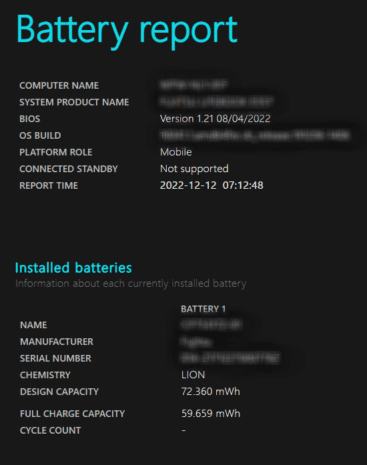Viewport: 367px width, 465px height.
Task: Select the Mobile platform role value
Action: [176, 152]
